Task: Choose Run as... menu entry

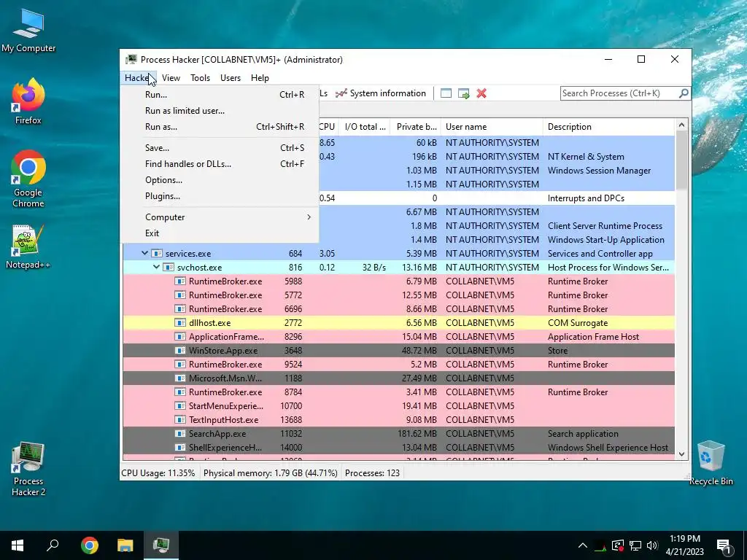Action: tap(220, 127)
